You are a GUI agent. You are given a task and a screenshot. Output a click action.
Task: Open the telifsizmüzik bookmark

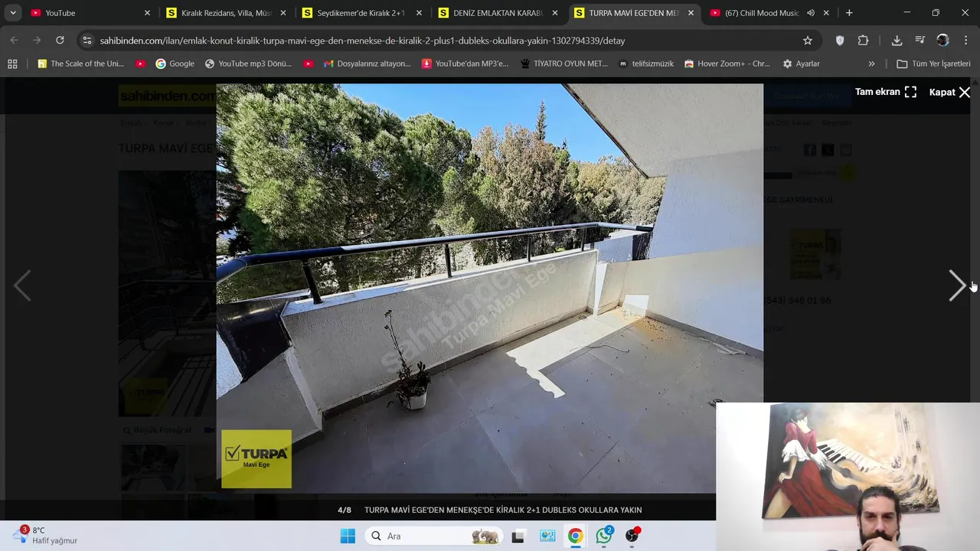coord(646,64)
